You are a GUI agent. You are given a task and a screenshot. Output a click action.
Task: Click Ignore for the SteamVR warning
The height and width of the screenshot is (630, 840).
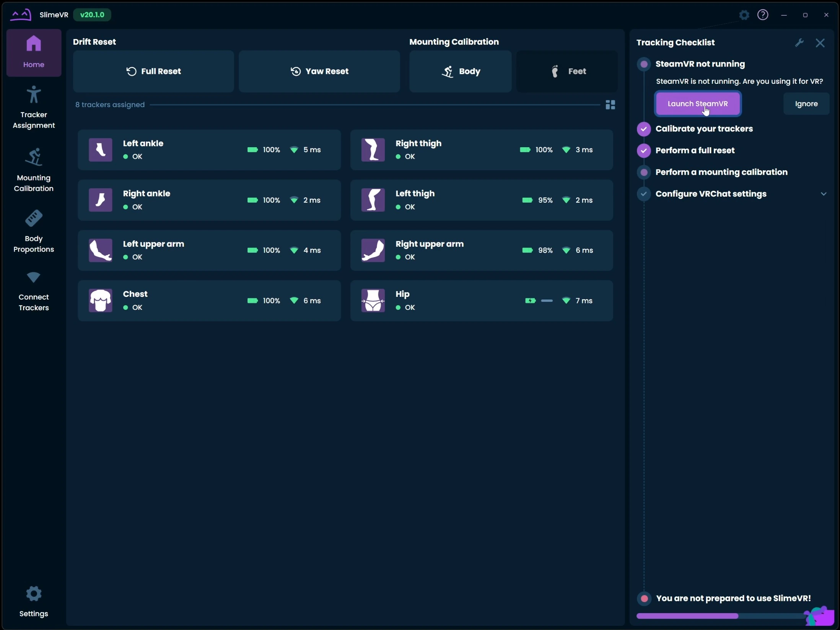coord(806,104)
